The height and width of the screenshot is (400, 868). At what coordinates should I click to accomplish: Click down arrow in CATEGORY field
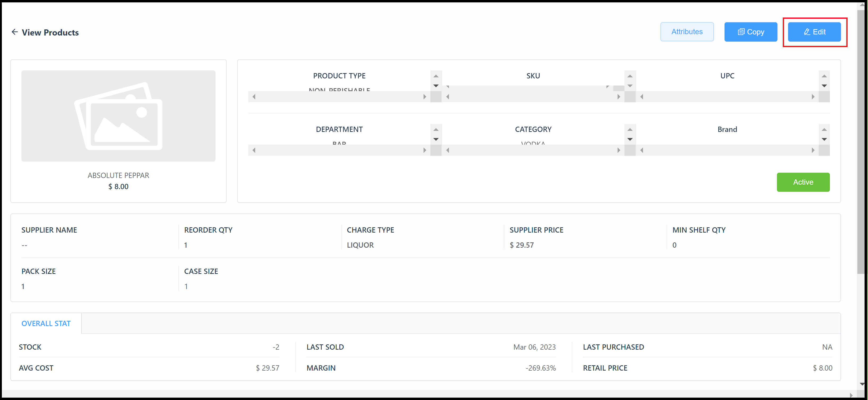pos(630,139)
